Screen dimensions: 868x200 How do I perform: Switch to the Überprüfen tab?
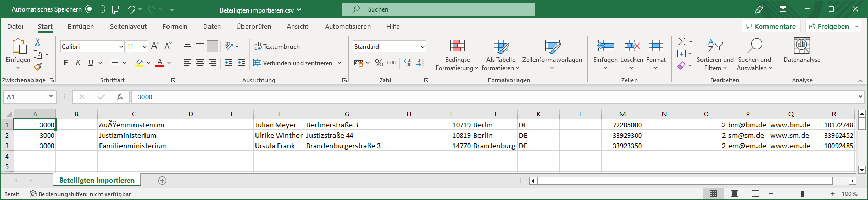coord(253,26)
